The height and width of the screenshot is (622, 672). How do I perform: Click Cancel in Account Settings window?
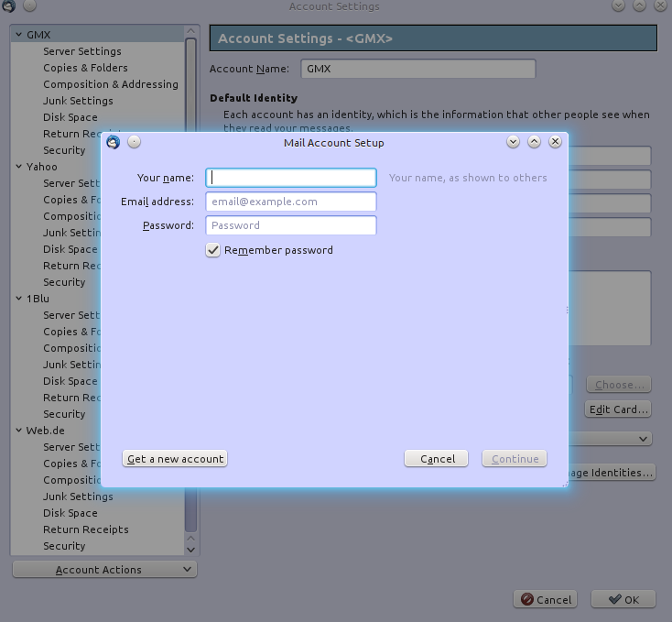coord(546,599)
